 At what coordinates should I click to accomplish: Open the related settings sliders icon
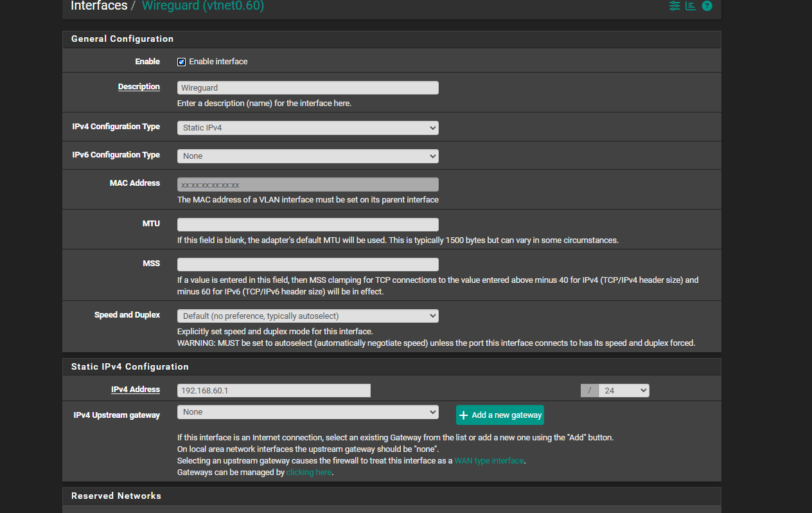675,6
